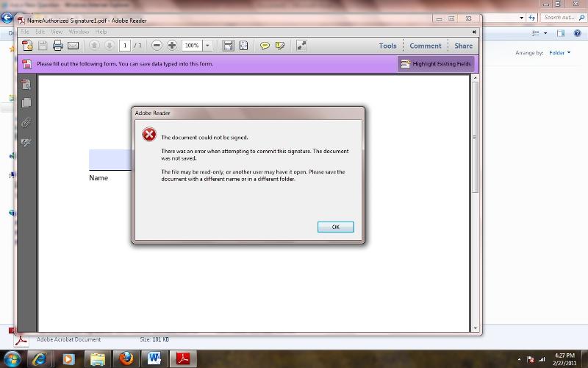
Task: Click the Save file floppy icon
Action: [43, 46]
